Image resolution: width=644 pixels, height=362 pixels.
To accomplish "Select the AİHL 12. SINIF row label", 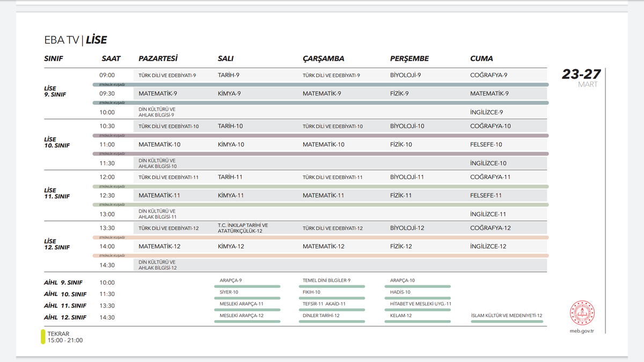I will click(65, 317).
